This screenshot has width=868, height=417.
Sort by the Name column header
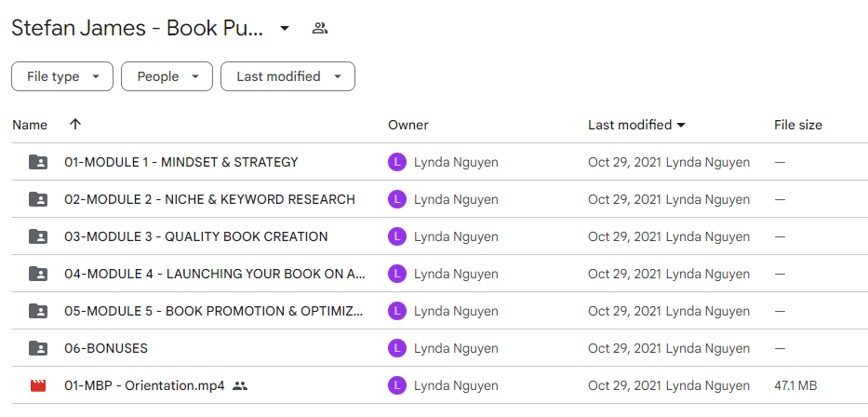[x=30, y=125]
